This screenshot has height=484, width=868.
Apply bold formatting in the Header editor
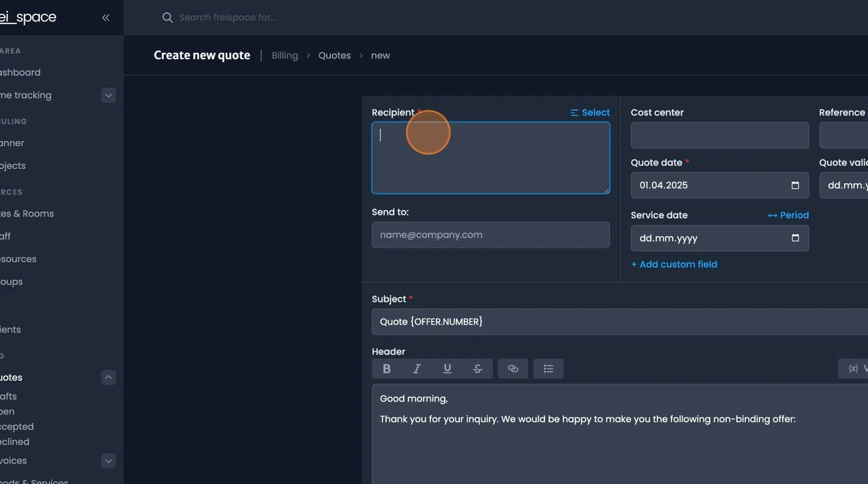(x=387, y=368)
